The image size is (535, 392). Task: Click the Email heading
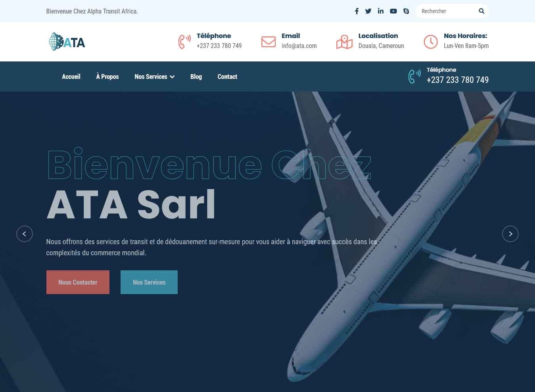click(x=291, y=36)
